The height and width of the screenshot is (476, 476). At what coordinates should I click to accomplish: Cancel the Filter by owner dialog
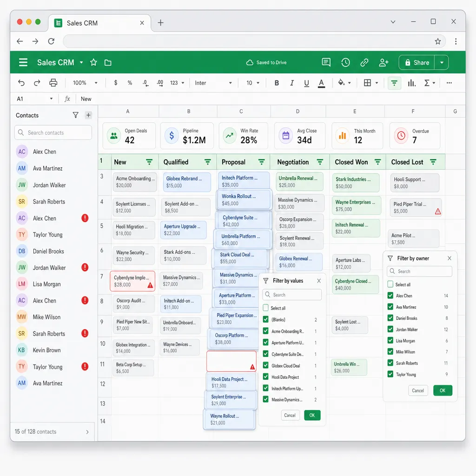(418, 390)
